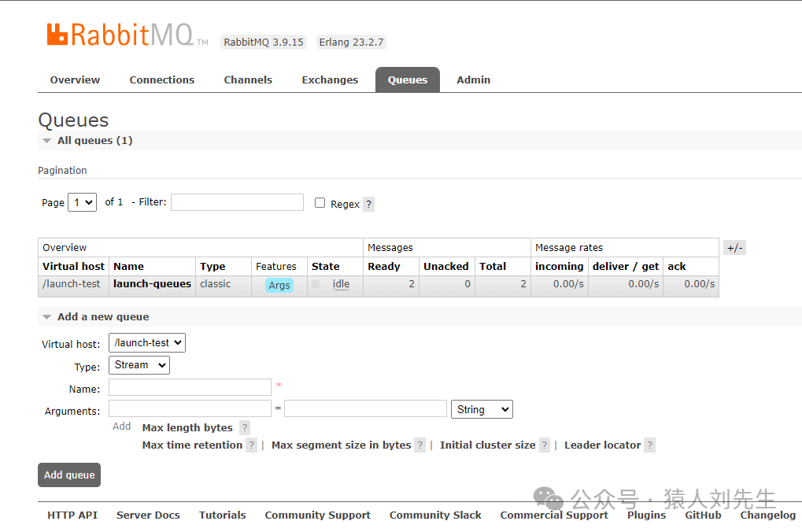Open the Community Slack footer link
The image size is (802, 532).
pyautogui.click(x=435, y=515)
